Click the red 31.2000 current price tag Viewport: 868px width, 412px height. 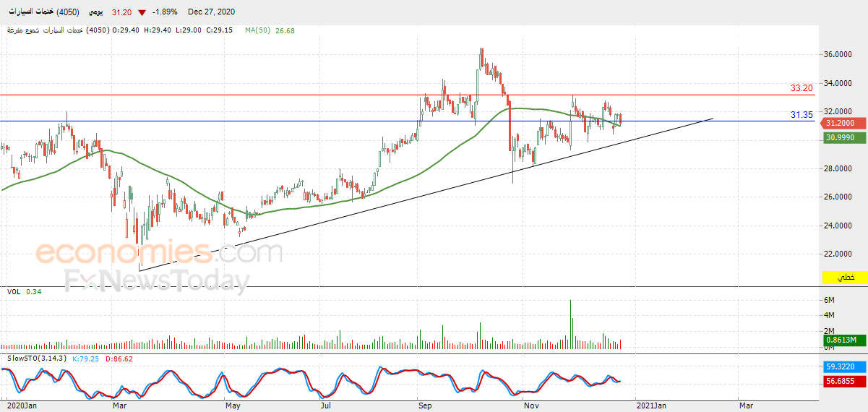pos(843,124)
